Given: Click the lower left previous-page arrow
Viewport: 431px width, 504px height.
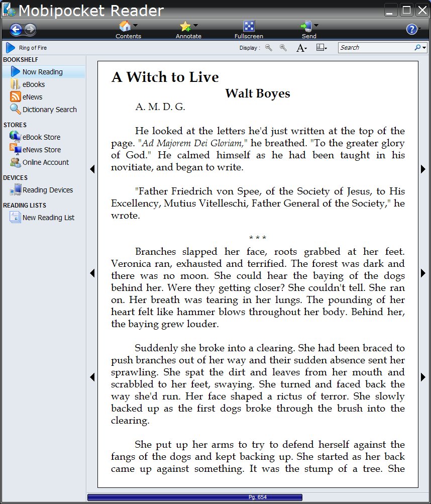Looking at the screenshot, I should 92,377.
